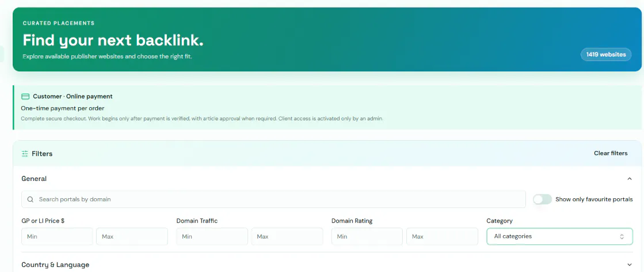
Task: Click Clear filters
Action: click(610, 153)
